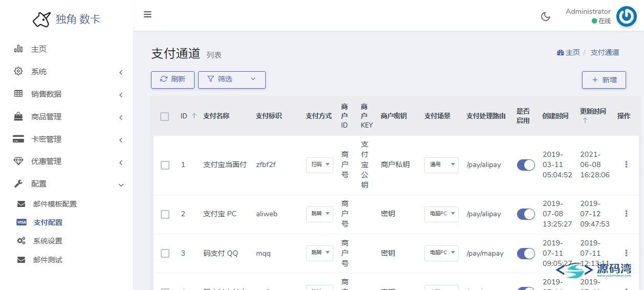Viewport: 644px width, 290px height.
Task: Toggle 是否启用 switch for 码支付 QQ
Action: click(526, 253)
